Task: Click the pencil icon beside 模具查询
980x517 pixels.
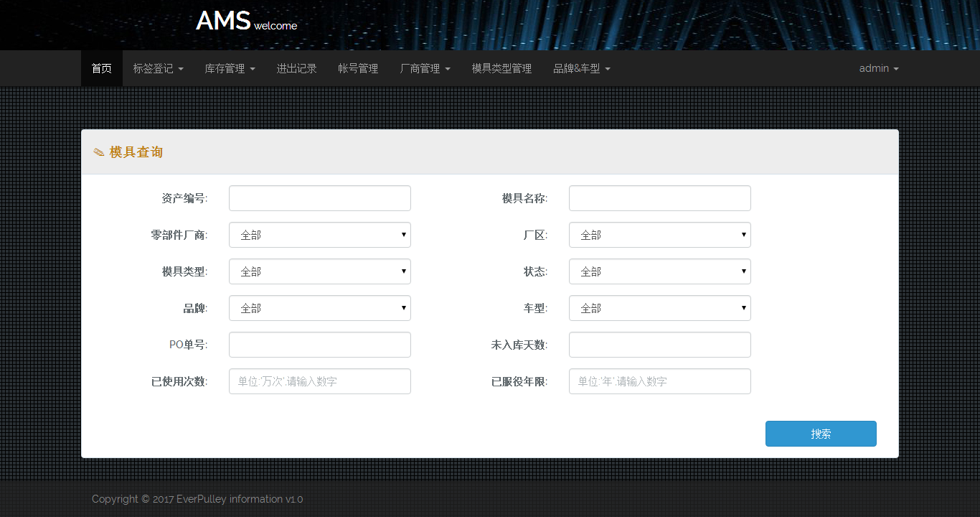Action: click(x=99, y=152)
